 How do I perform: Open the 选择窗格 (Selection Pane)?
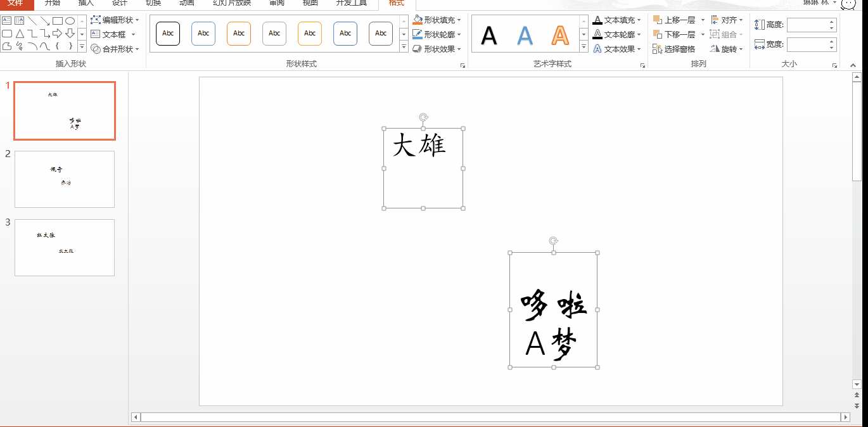click(x=674, y=48)
